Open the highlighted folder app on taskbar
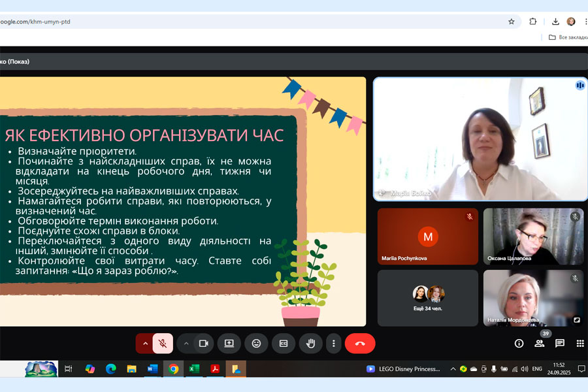The image size is (588, 392). [x=236, y=368]
